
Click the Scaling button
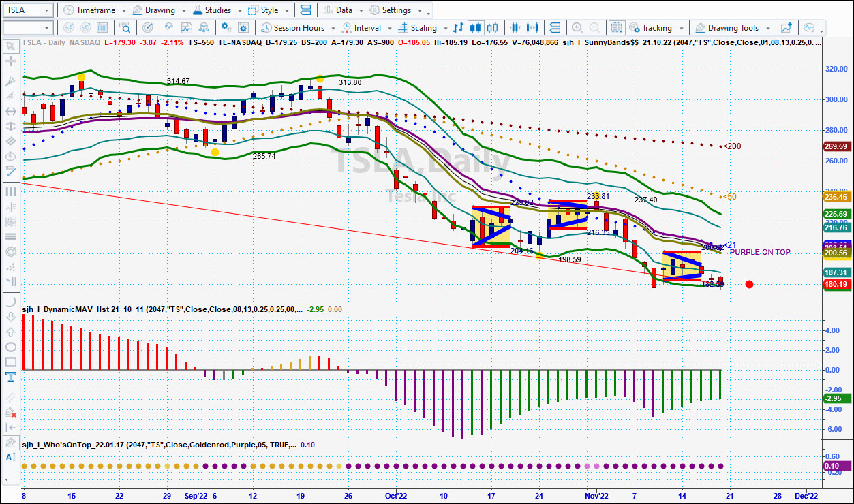tap(416, 28)
